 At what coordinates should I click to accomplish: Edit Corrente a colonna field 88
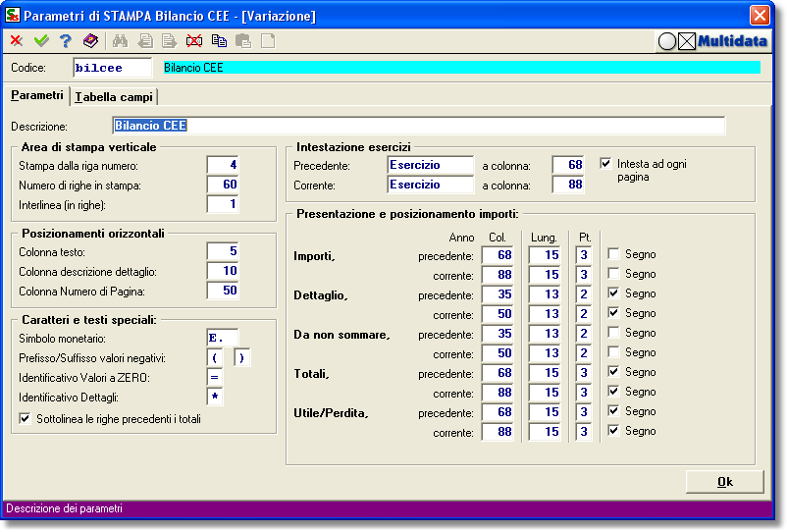click(567, 185)
